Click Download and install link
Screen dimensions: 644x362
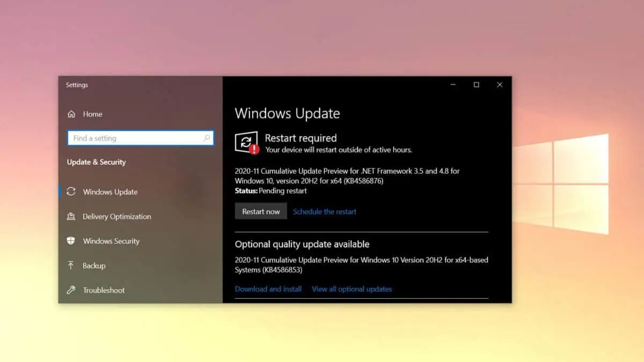[x=268, y=289]
